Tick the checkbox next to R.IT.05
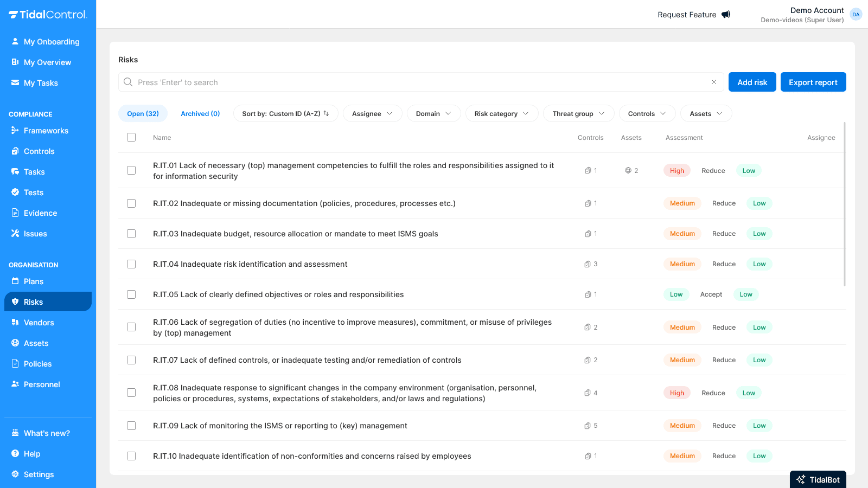The image size is (868, 488). pos(131,294)
